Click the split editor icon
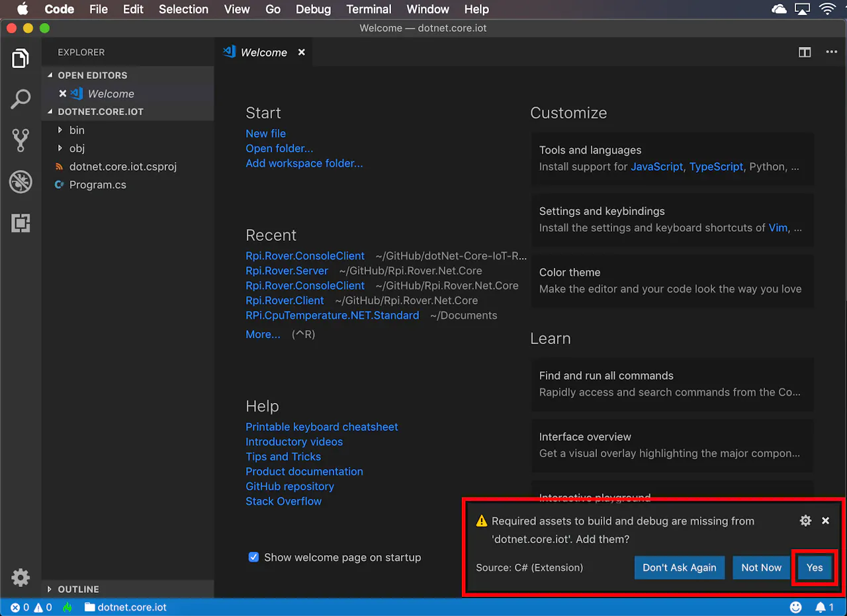 click(x=805, y=52)
